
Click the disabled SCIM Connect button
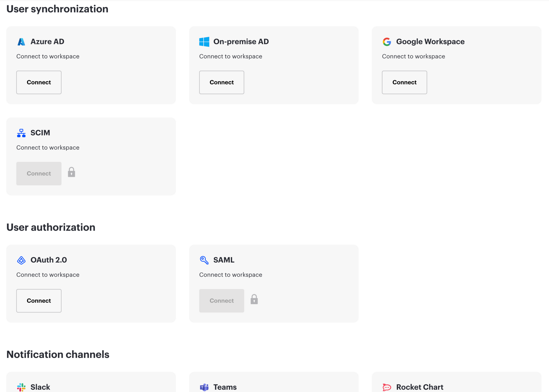(39, 173)
